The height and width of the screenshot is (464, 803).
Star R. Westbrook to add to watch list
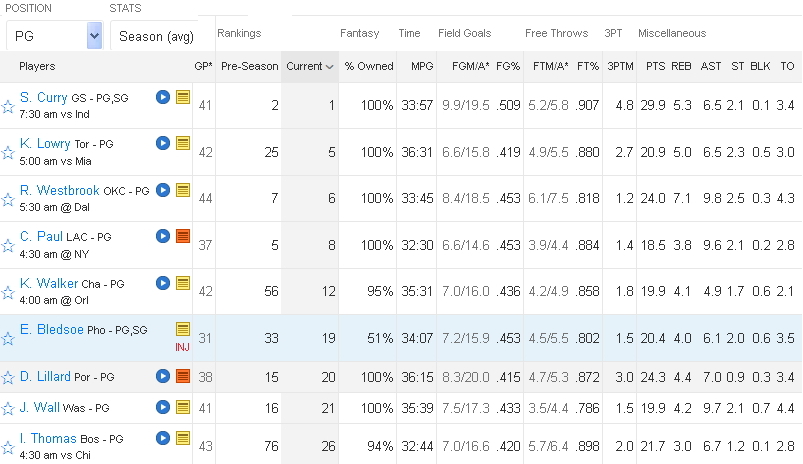8,199
